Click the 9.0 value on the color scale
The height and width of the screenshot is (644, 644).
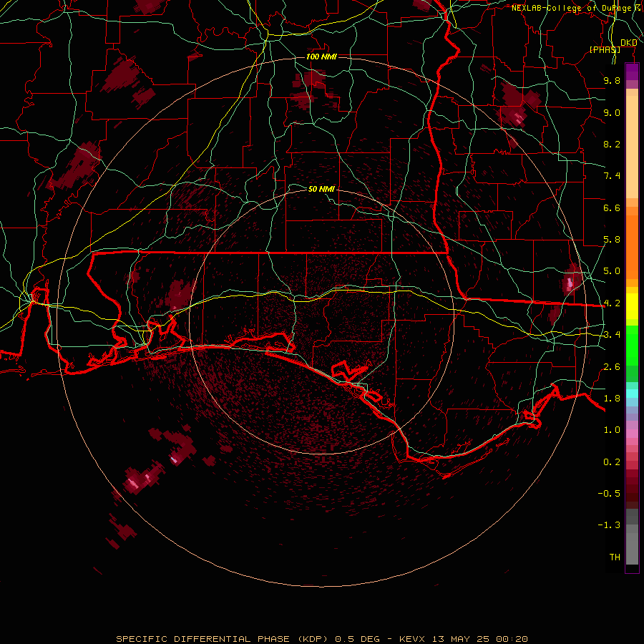612,112
